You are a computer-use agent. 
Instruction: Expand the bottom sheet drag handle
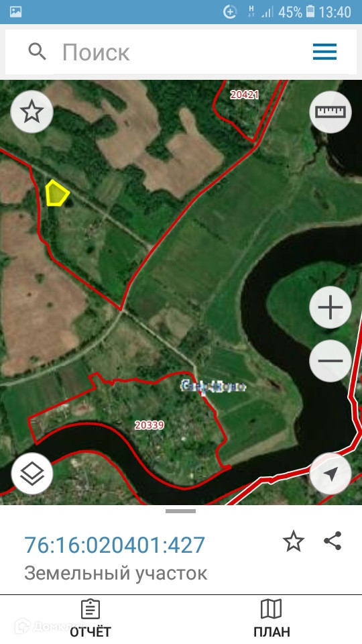(x=180, y=511)
